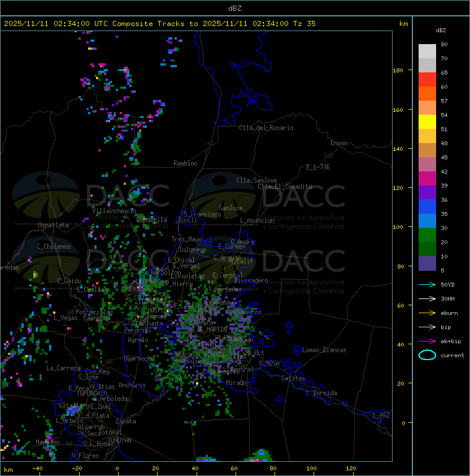Pick the green swatch between 30 and 20

point(427,235)
